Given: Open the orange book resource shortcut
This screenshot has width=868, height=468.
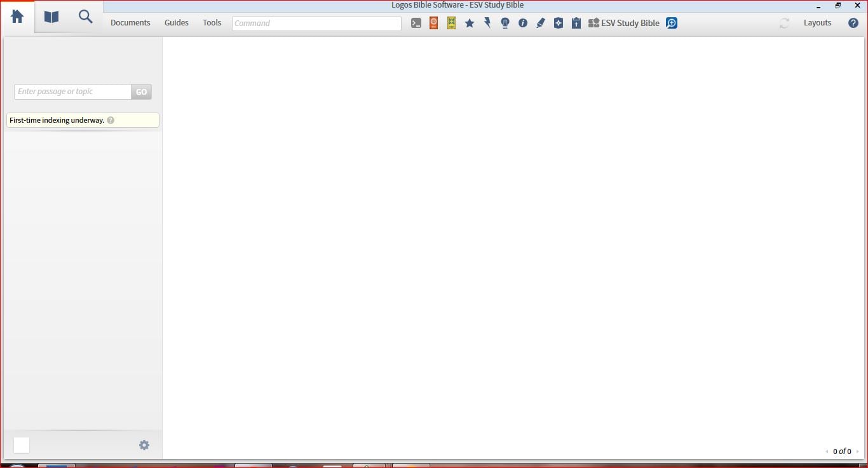Looking at the screenshot, I should tap(433, 23).
